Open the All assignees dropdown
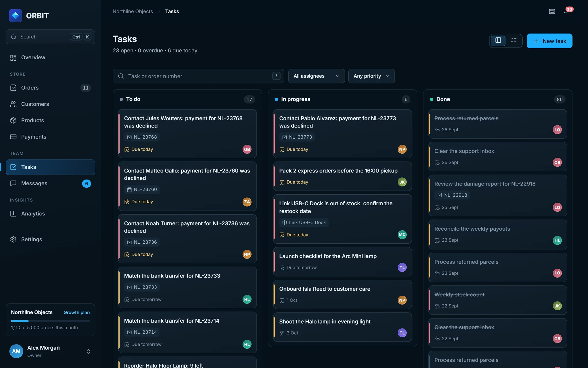 tap(317, 76)
